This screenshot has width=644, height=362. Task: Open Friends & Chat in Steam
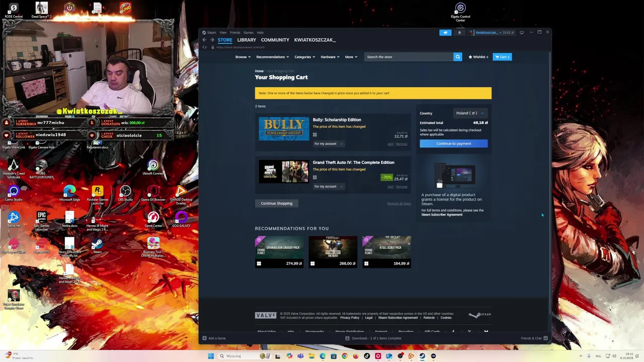click(x=534, y=338)
